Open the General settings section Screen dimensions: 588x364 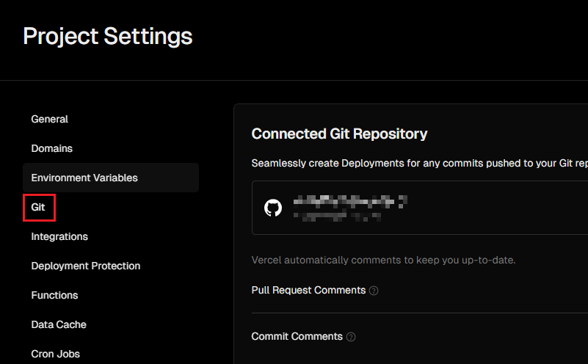[49, 119]
